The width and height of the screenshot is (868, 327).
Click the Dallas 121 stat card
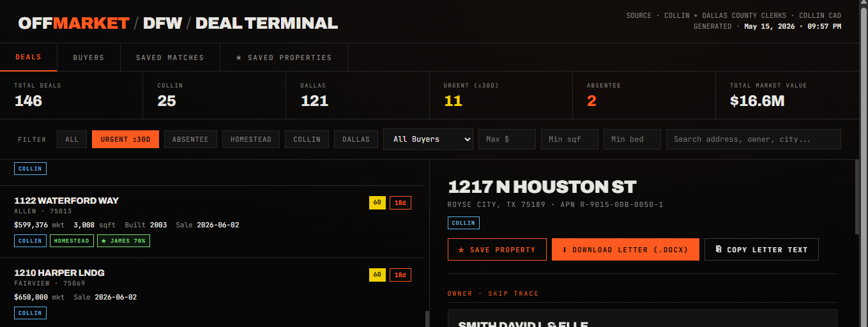pos(357,95)
